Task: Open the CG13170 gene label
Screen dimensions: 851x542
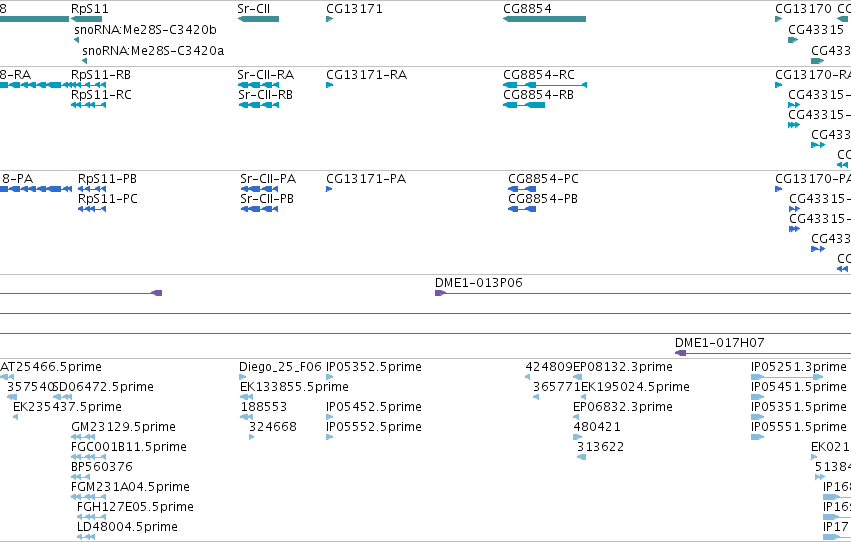Action: coord(803,9)
